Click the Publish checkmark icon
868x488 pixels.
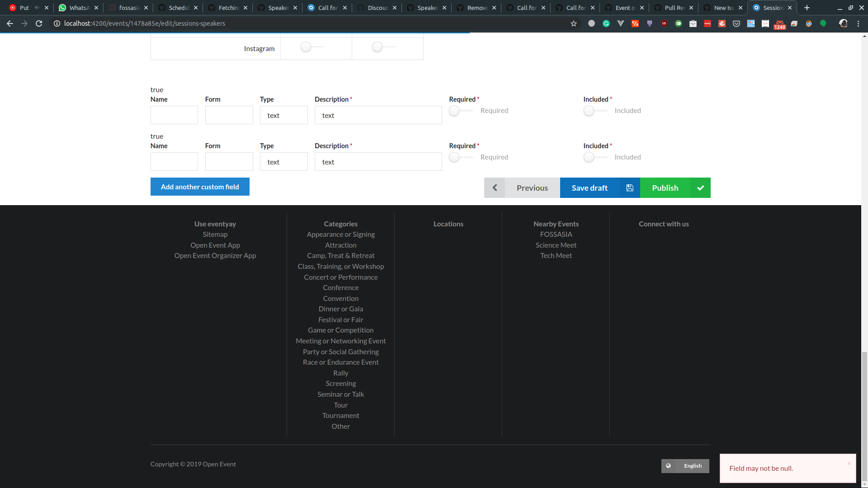click(x=700, y=188)
